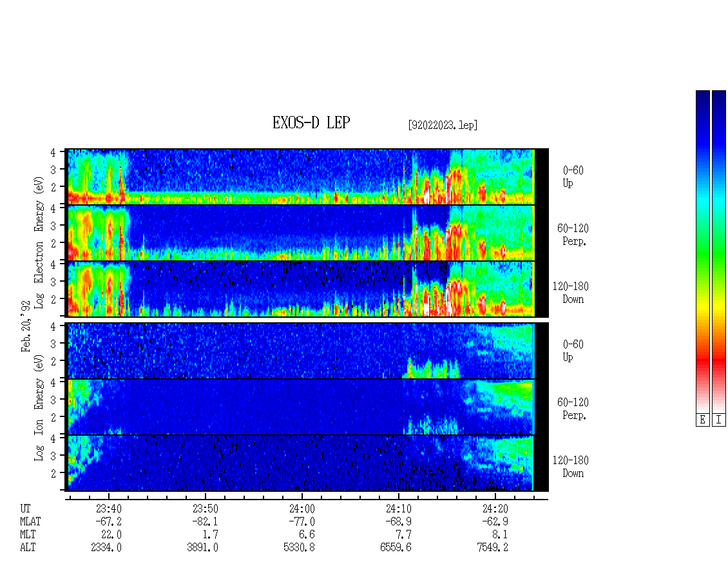Click the MLAT row label

pos(30,521)
